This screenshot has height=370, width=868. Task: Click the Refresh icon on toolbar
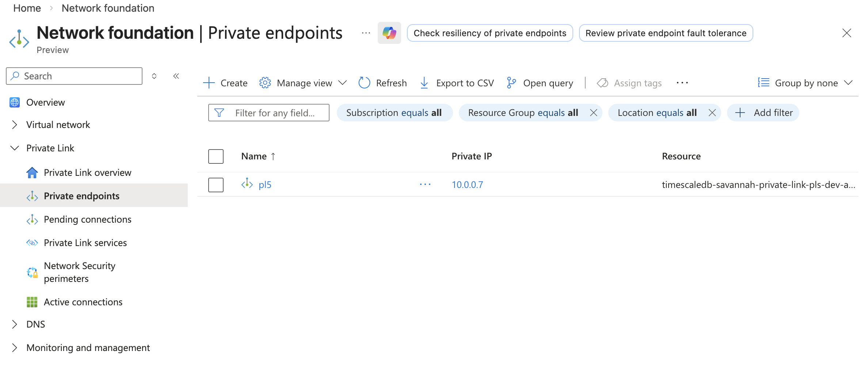(x=364, y=83)
